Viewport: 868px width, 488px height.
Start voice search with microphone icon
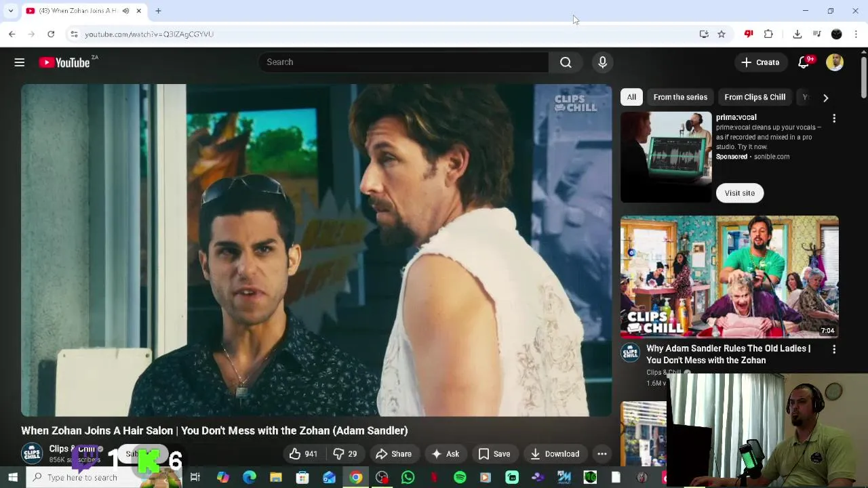(x=602, y=62)
